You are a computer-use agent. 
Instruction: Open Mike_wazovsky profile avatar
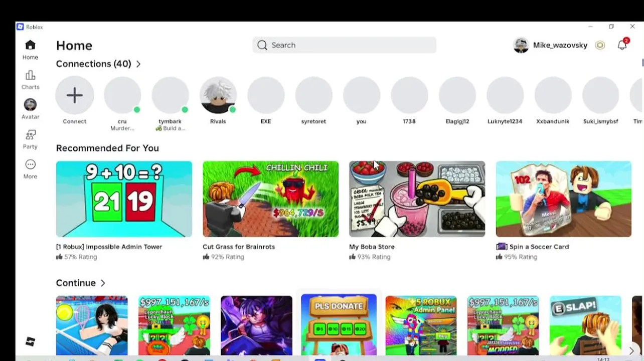pos(521,45)
